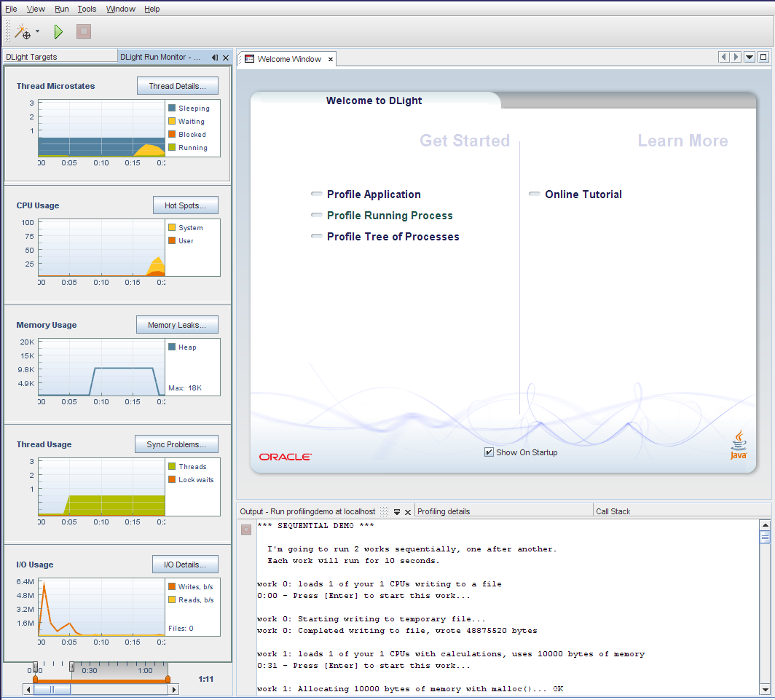775x700 pixels.
Task: Switch to the Profiling details tab
Action: [444, 511]
